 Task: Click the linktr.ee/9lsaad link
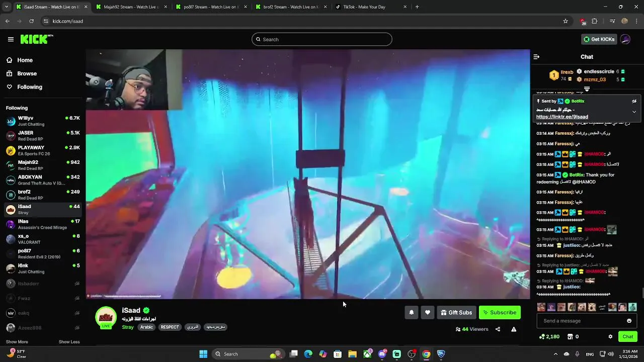[562, 117]
